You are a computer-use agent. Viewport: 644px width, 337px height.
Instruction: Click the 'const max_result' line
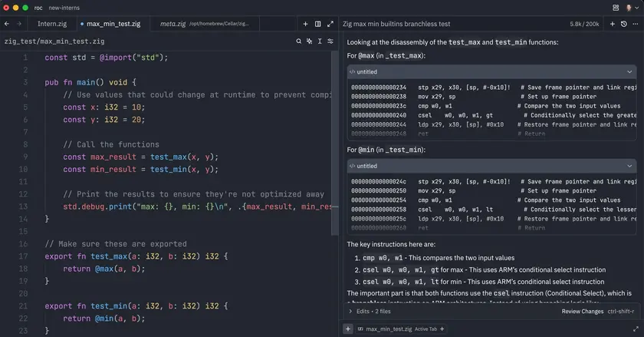140,157
